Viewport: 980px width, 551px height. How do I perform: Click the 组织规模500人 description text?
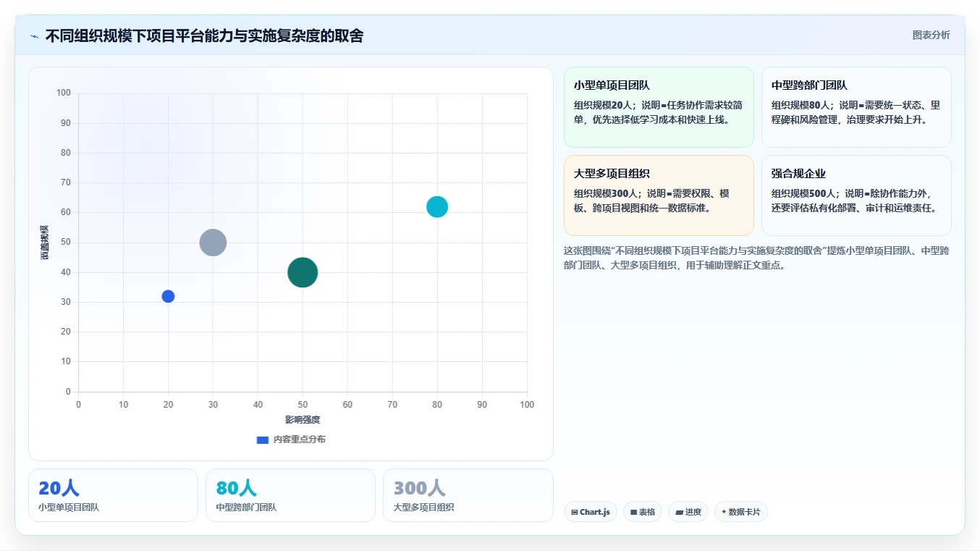click(855, 201)
